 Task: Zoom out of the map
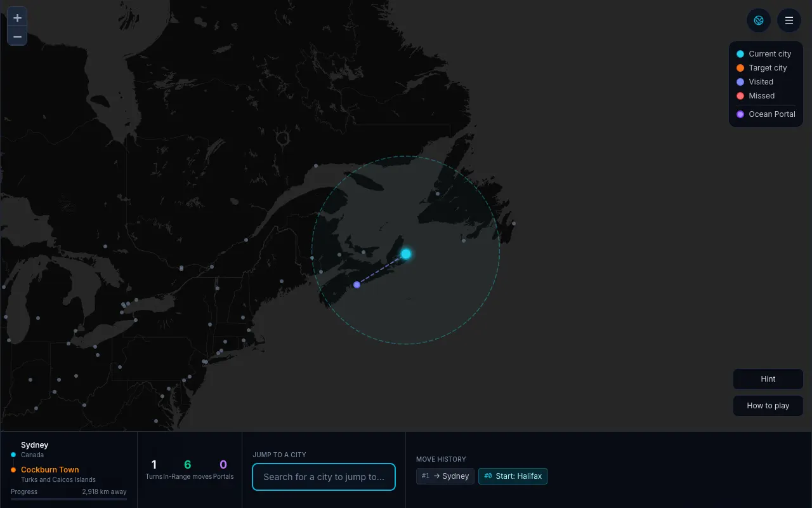(x=17, y=37)
